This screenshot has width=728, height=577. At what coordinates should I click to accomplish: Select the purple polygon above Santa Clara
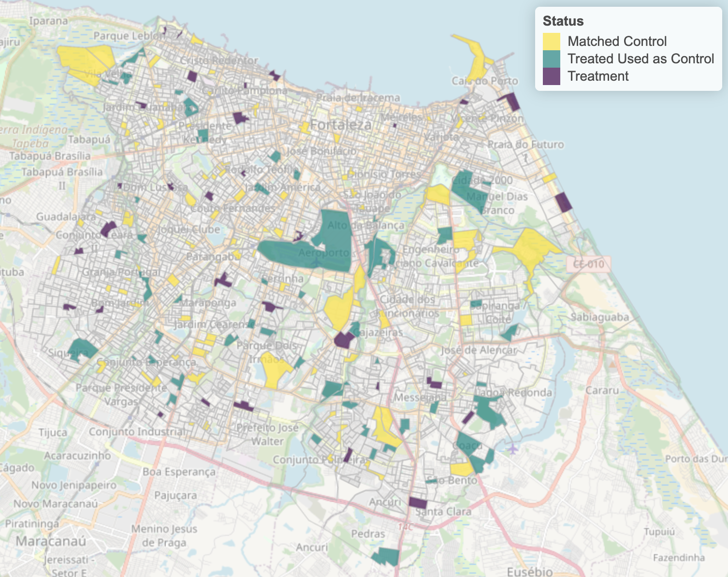coord(418,503)
